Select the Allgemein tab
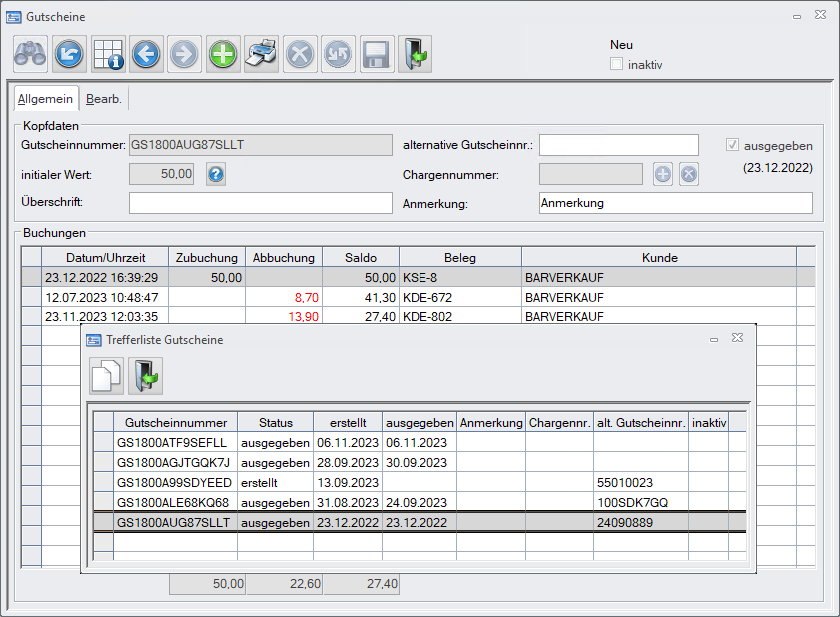Screen dimensions: 840x617 45,99
